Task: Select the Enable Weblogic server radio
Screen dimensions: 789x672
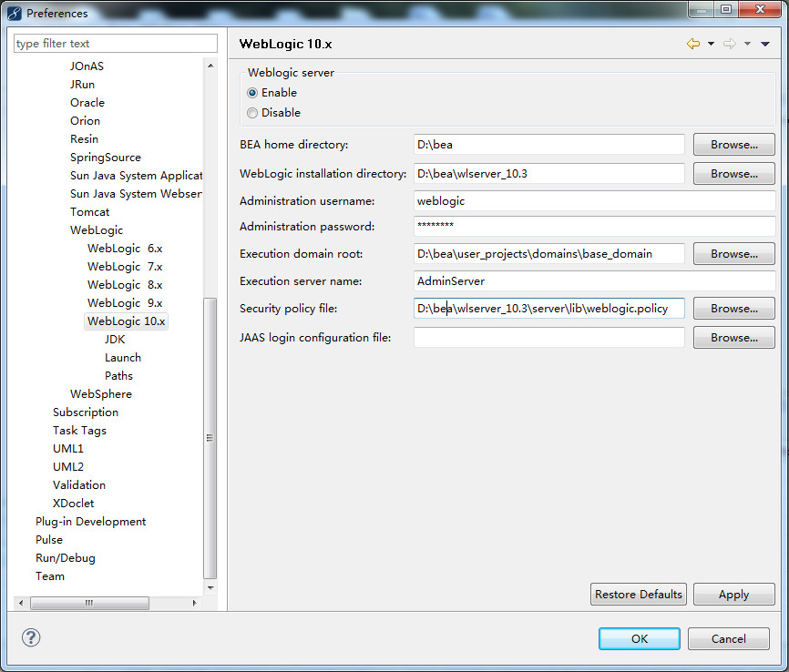Action: [252, 93]
